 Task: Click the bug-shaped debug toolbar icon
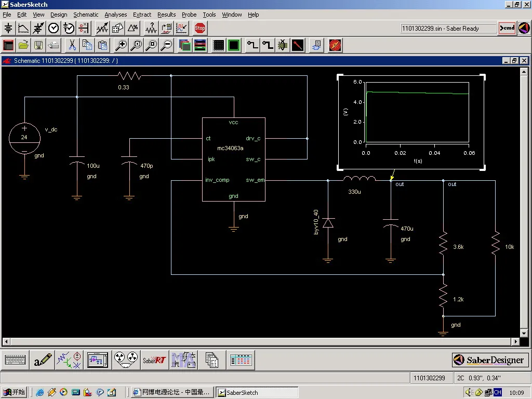(x=282, y=45)
